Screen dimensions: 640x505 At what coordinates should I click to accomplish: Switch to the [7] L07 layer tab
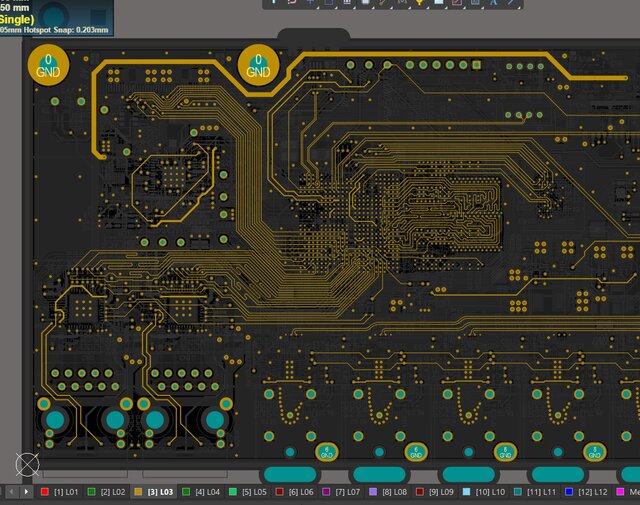pyautogui.click(x=342, y=492)
